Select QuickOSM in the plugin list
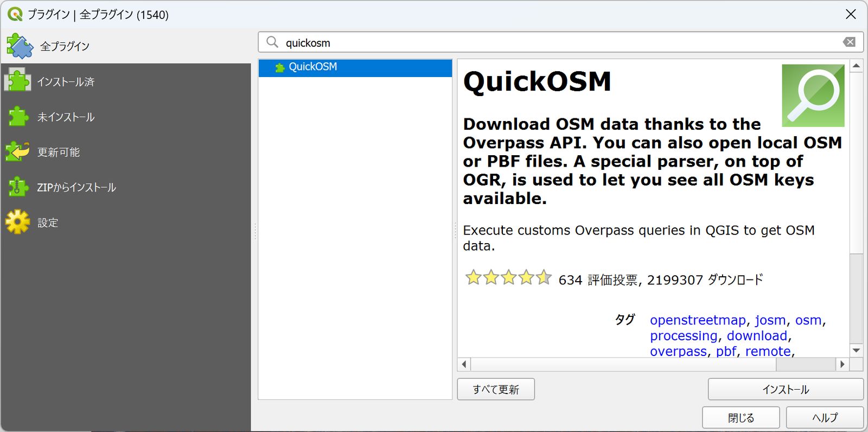Viewport: 868px width, 432px height. 355,67
